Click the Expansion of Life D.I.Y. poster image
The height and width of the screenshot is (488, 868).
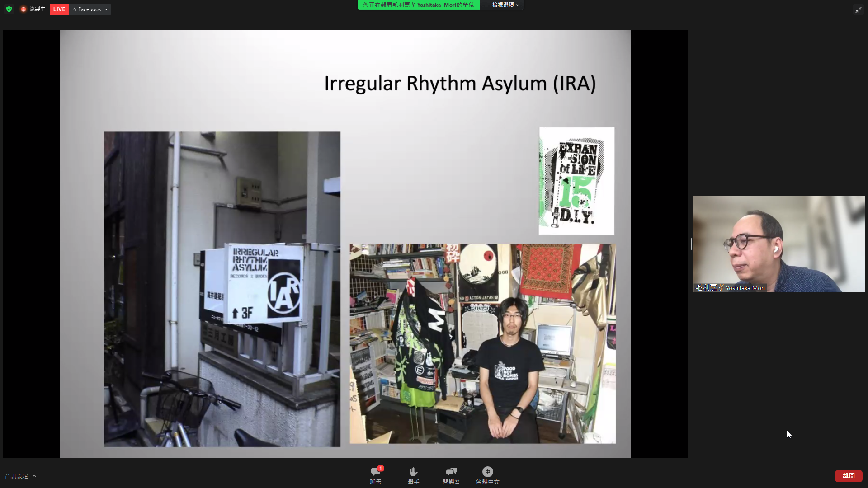[576, 181]
